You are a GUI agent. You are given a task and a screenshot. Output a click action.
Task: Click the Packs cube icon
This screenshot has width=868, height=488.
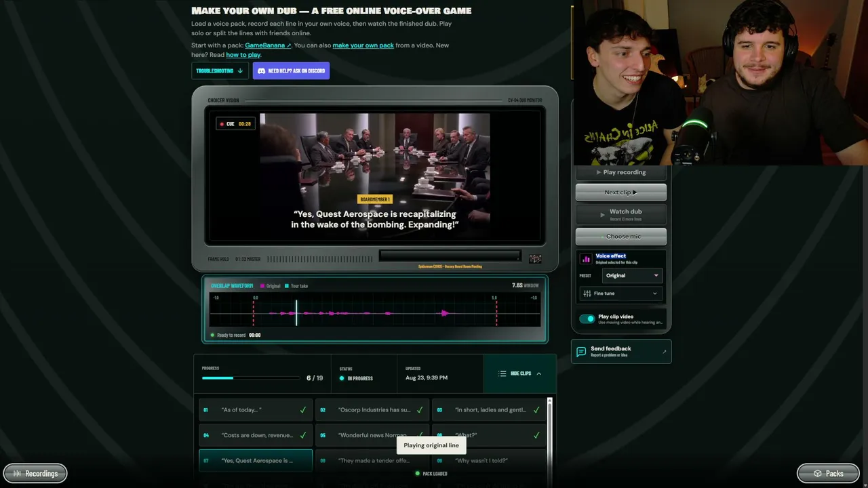pyautogui.click(x=818, y=473)
